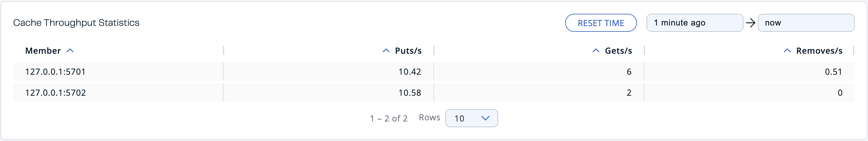Select member 127.0.0.1:5701 row
This screenshot has width=868, height=141.
(x=55, y=72)
